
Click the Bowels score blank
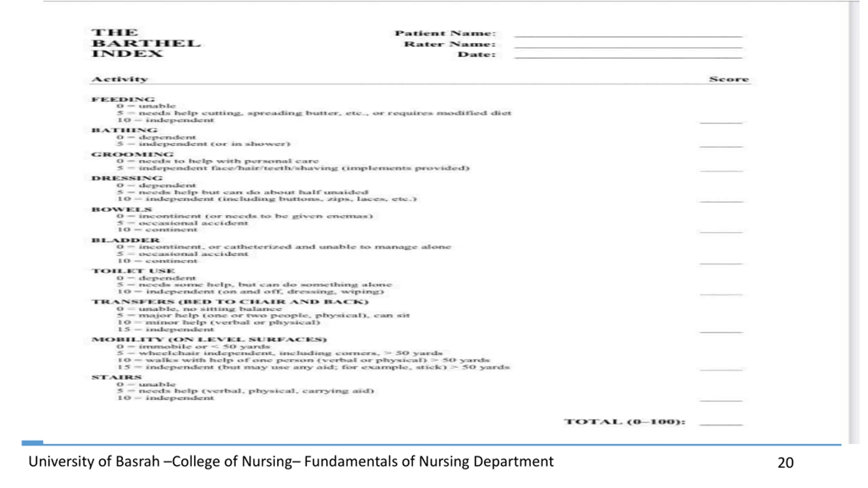[721, 232]
